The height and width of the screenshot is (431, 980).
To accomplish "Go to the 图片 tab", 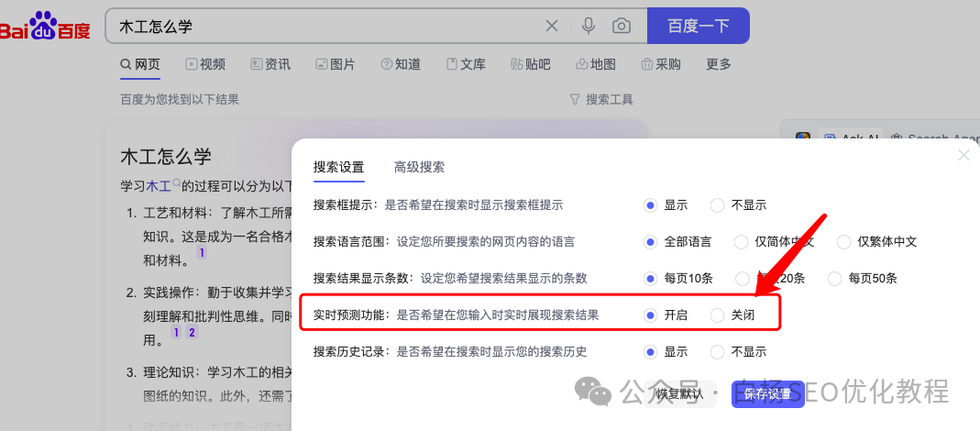I will 336,64.
